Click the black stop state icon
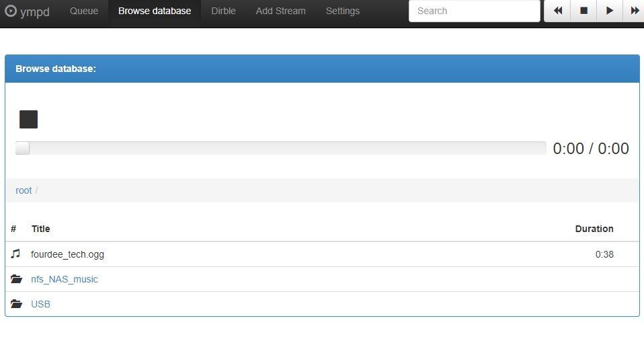 [28, 119]
